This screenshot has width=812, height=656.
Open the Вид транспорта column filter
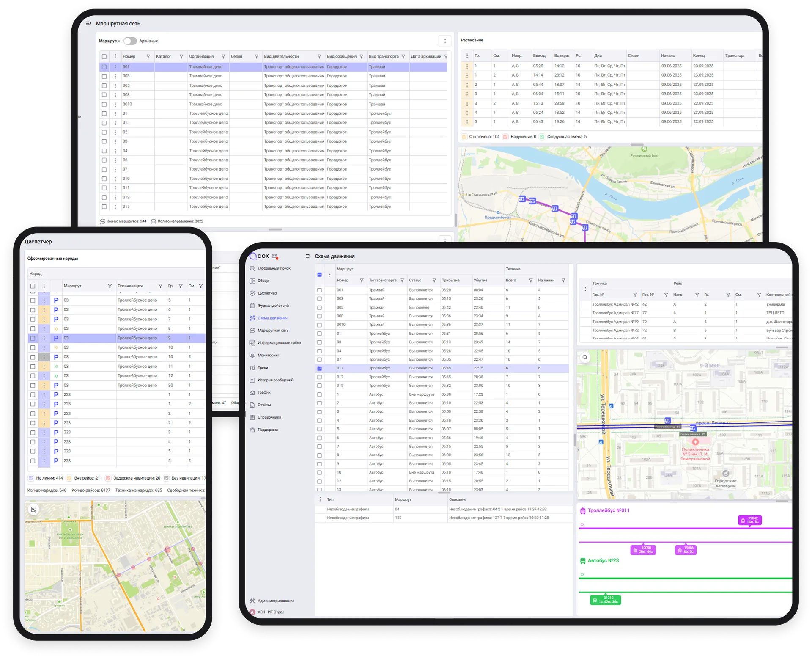coord(403,57)
